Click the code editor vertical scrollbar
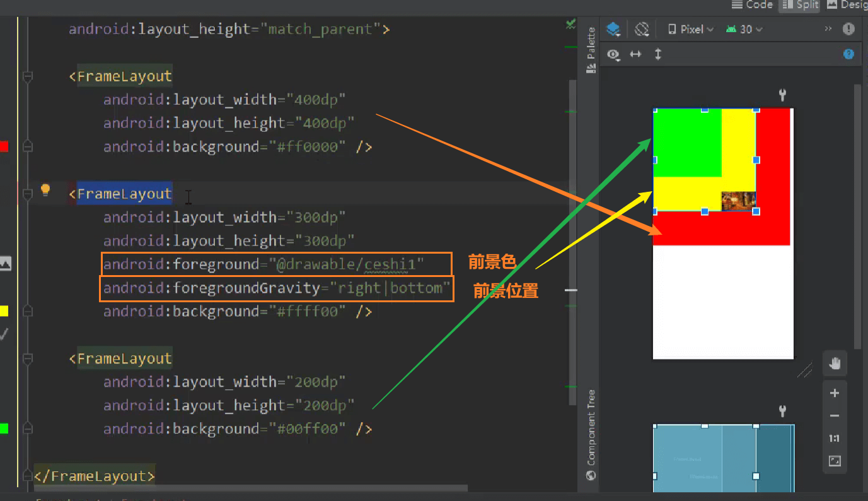The height and width of the screenshot is (501, 868). click(572, 242)
